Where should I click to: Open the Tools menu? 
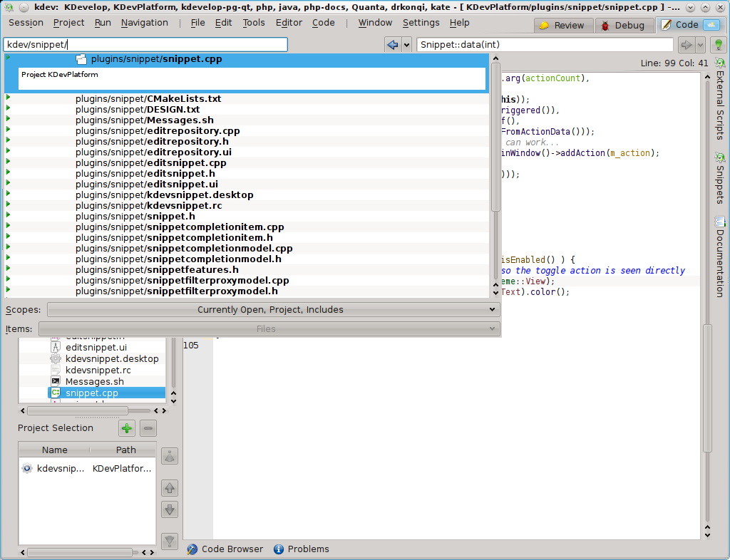coord(254,23)
